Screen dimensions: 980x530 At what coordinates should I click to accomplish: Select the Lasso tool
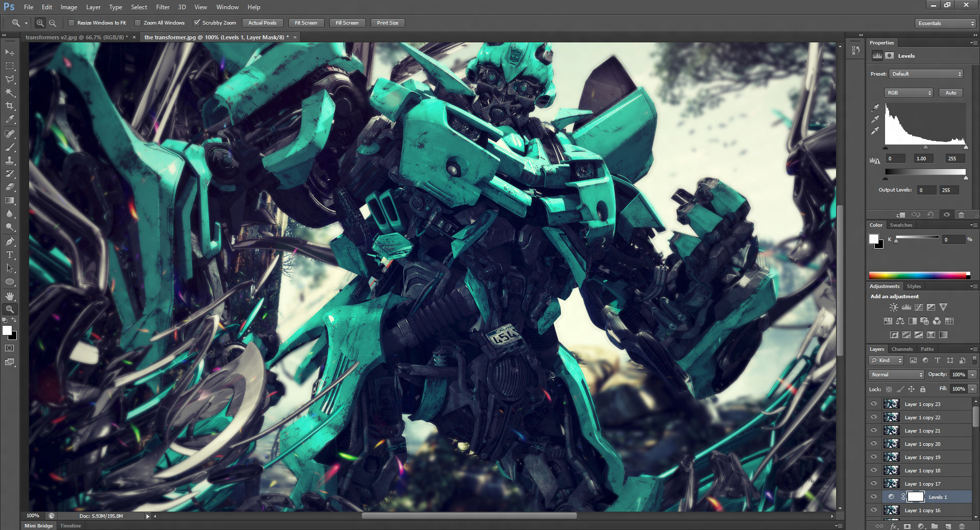coord(10,79)
